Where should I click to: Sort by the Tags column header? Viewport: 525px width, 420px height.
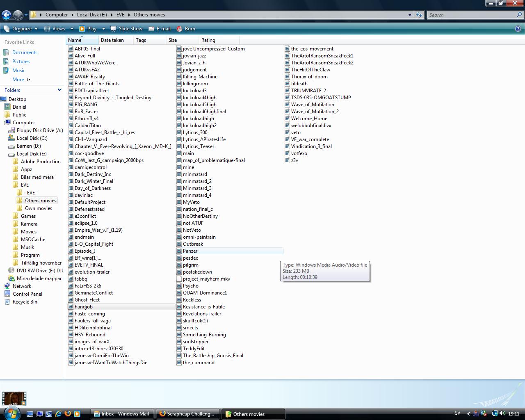150,40
